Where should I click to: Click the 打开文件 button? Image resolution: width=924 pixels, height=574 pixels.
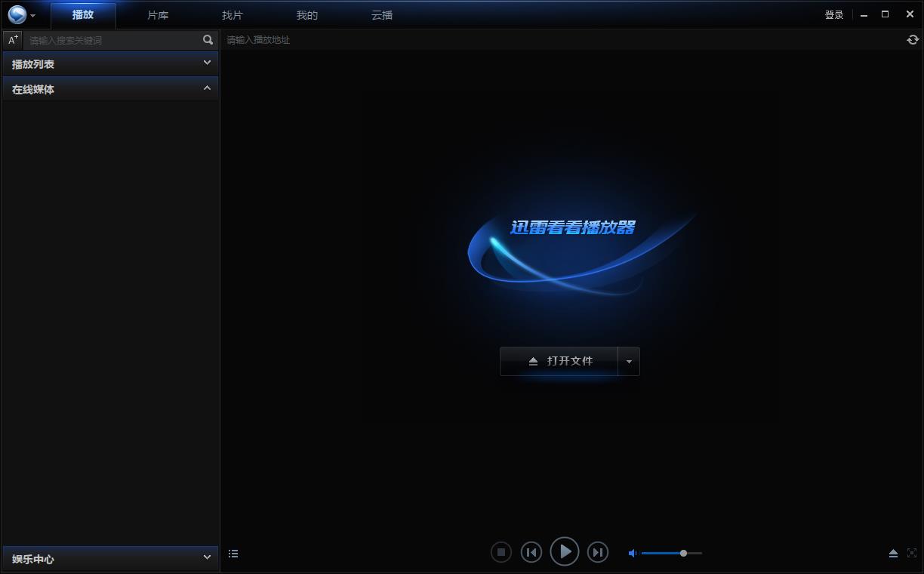[559, 362]
